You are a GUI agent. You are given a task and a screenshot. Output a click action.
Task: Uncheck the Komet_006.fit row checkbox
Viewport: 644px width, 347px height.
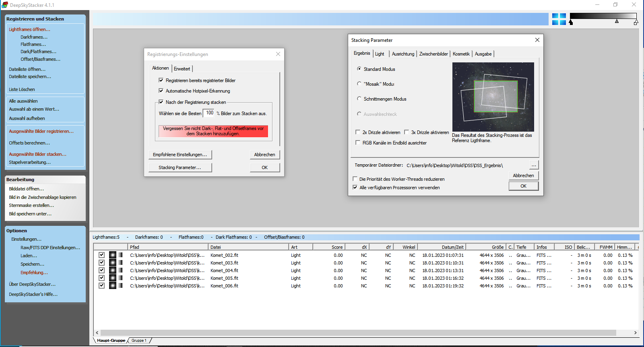pyautogui.click(x=101, y=285)
